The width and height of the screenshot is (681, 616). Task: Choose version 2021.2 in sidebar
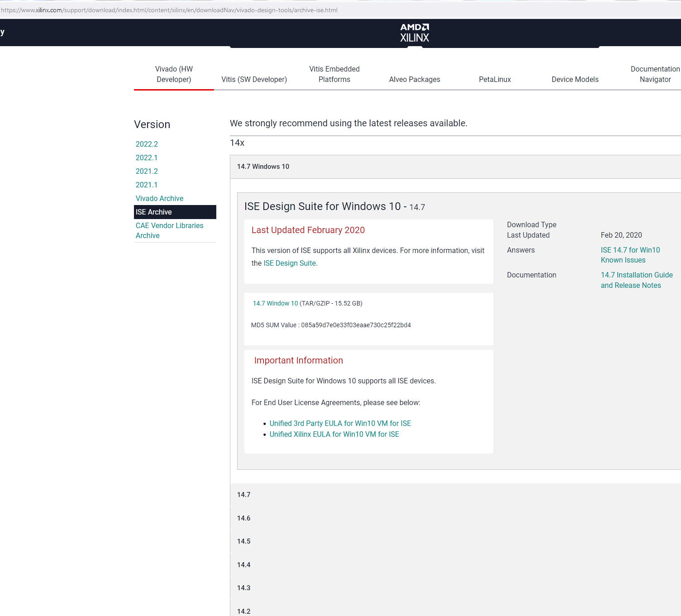tap(147, 171)
